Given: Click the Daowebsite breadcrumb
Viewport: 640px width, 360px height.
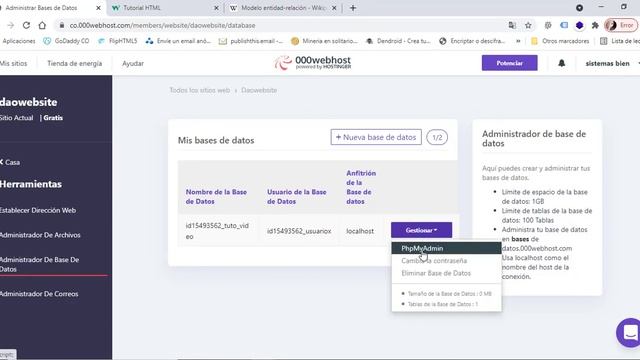Looking at the screenshot, I should 259,90.
